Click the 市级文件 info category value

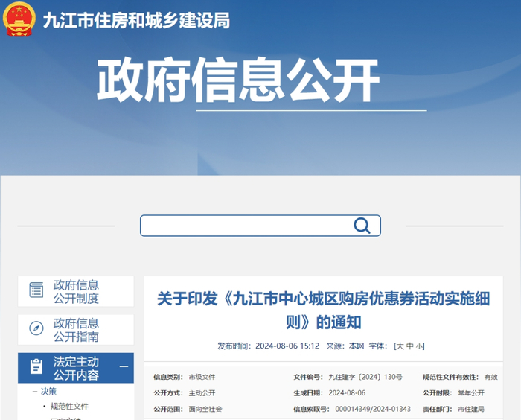(202, 377)
